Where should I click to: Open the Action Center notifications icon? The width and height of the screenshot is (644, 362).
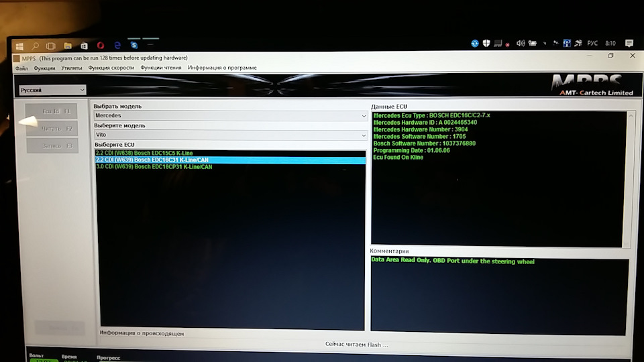tap(629, 43)
